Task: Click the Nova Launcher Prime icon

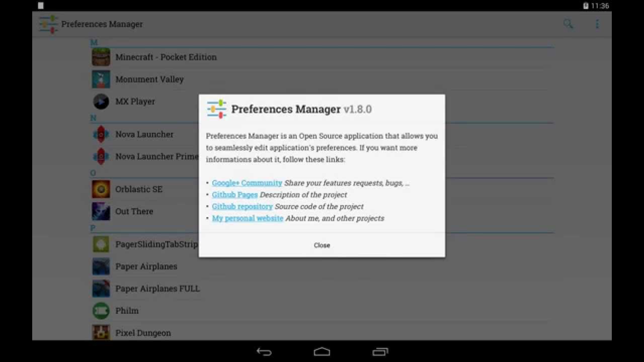Action: tap(101, 156)
